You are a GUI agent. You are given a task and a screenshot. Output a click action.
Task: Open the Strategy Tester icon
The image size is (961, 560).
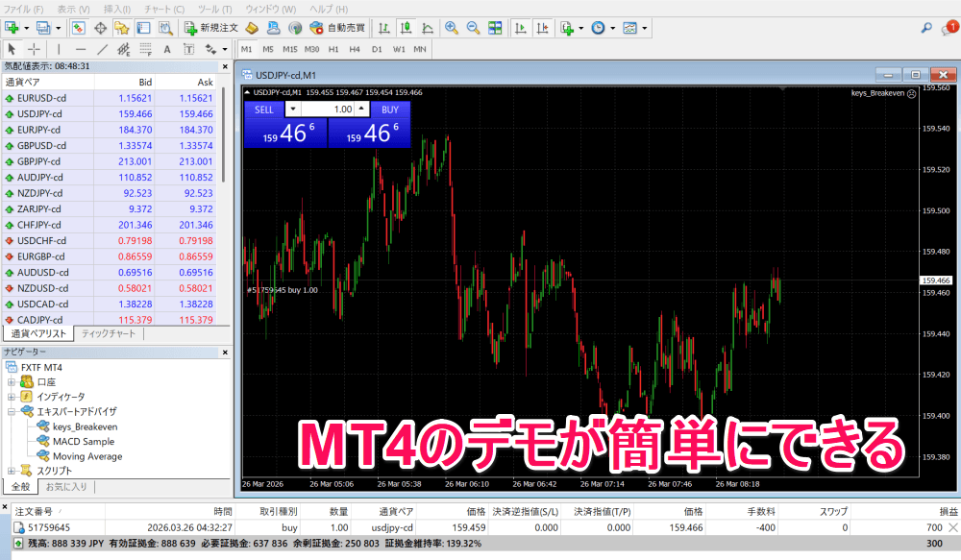click(165, 28)
